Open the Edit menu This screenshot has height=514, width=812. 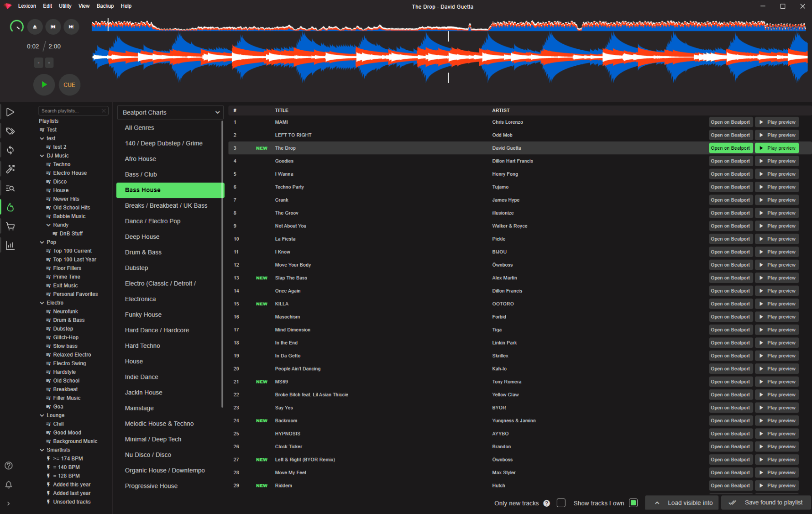click(47, 6)
